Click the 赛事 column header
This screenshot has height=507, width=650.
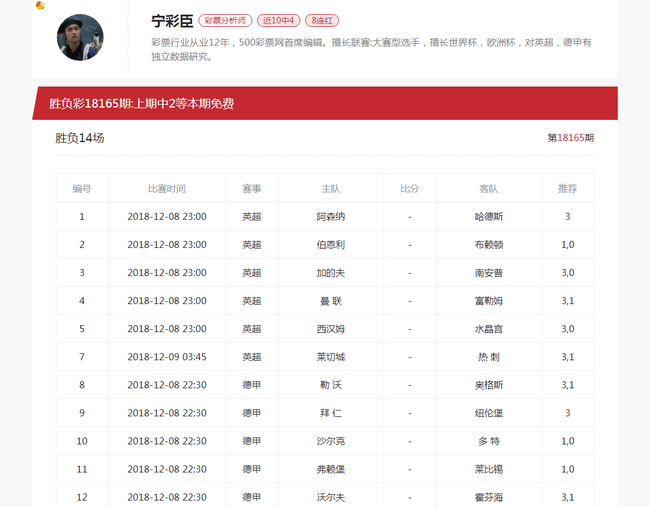coord(252,189)
